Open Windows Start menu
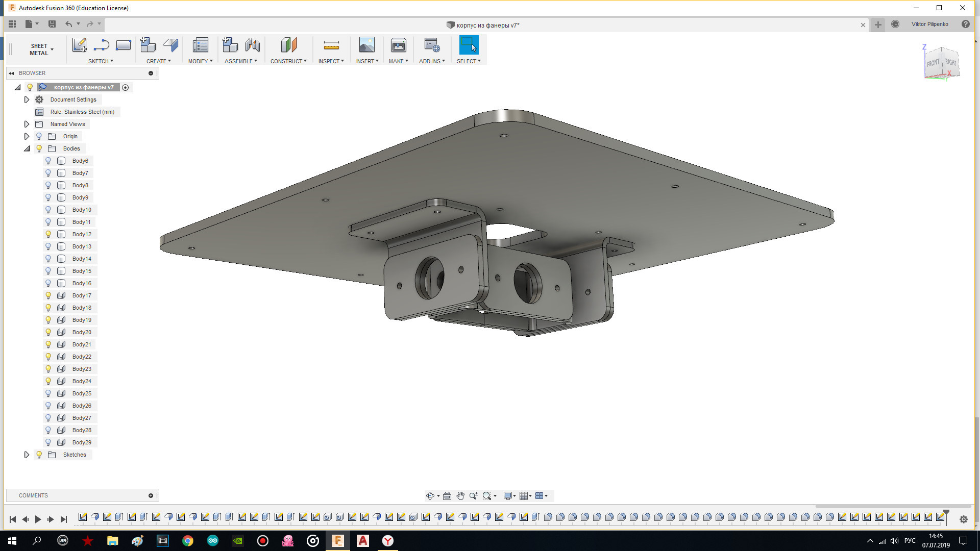Image resolution: width=980 pixels, height=551 pixels. (x=12, y=541)
